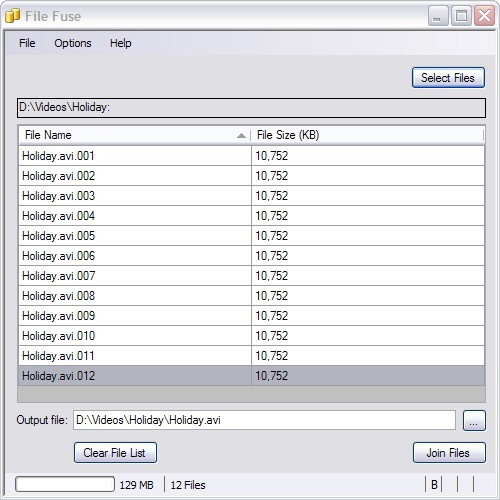This screenshot has height=500, width=500.
Task: Sort by the File Size (KB) column header
Action: (367, 135)
